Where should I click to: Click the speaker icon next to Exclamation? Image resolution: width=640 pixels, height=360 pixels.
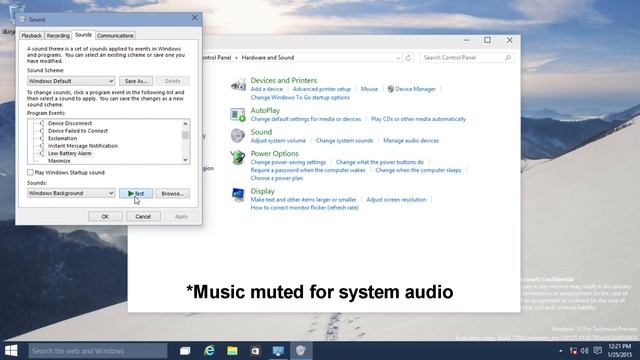click(42, 138)
